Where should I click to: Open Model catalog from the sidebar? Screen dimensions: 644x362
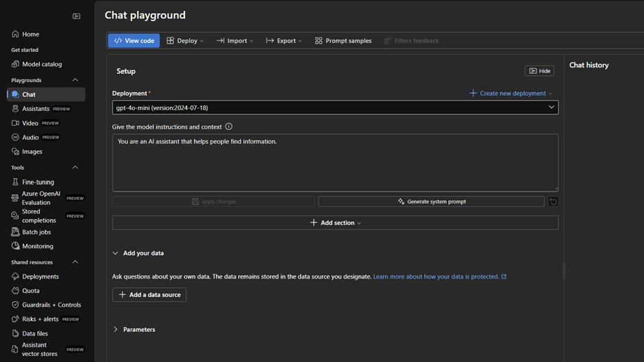pyautogui.click(x=42, y=64)
